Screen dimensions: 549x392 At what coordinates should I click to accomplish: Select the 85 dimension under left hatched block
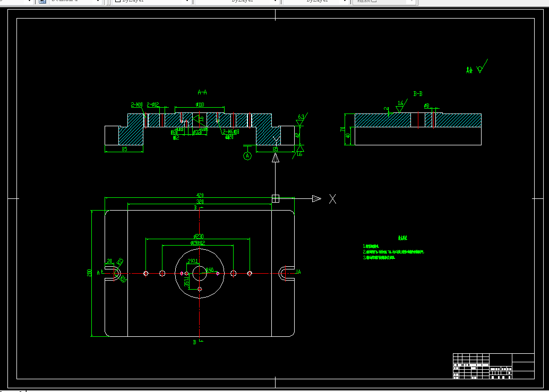[124, 149]
